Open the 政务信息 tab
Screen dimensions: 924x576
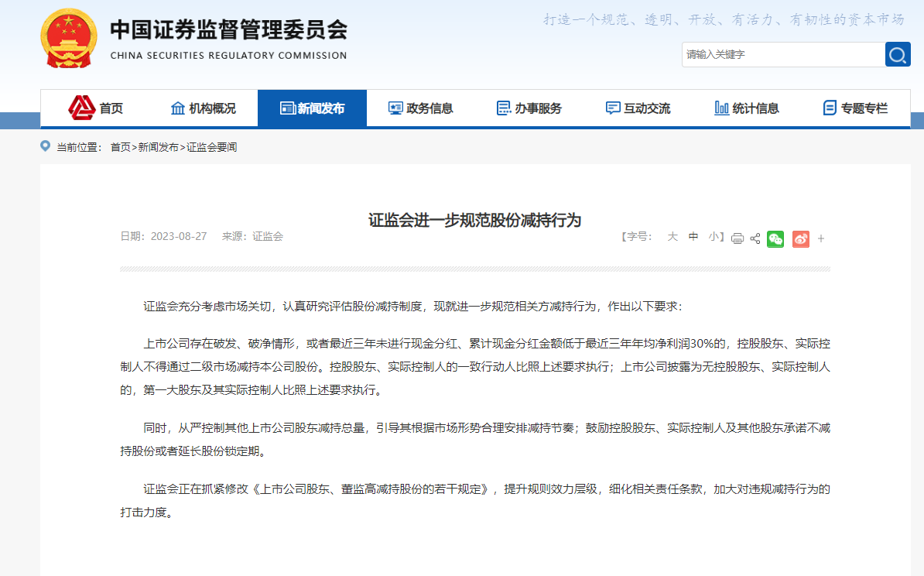(x=421, y=108)
